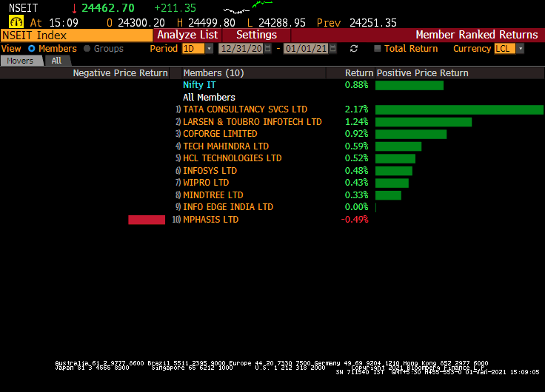Click the intraday sparkline chart at top
The image size is (545, 392).
coord(247,8)
